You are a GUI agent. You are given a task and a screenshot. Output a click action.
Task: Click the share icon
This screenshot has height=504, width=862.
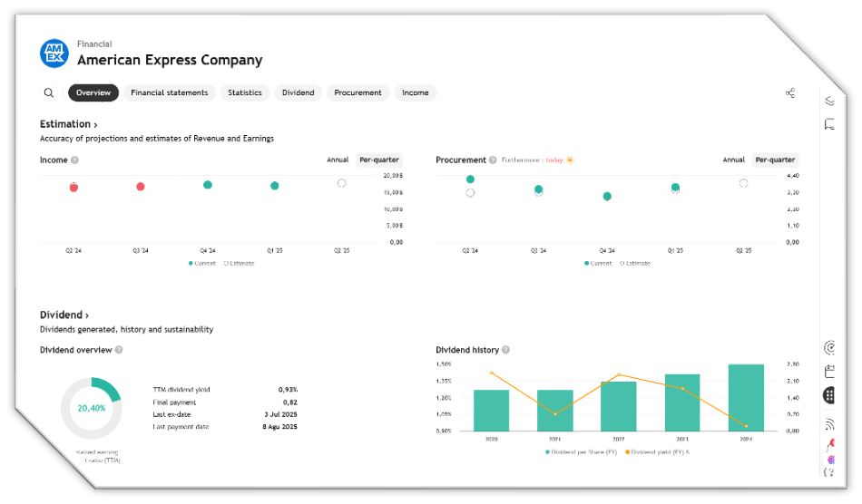790,92
